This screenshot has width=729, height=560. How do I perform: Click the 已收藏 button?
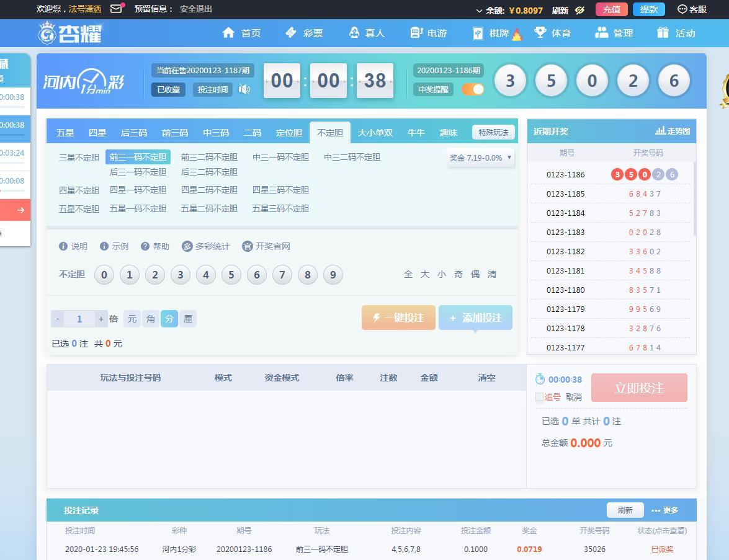(168, 89)
